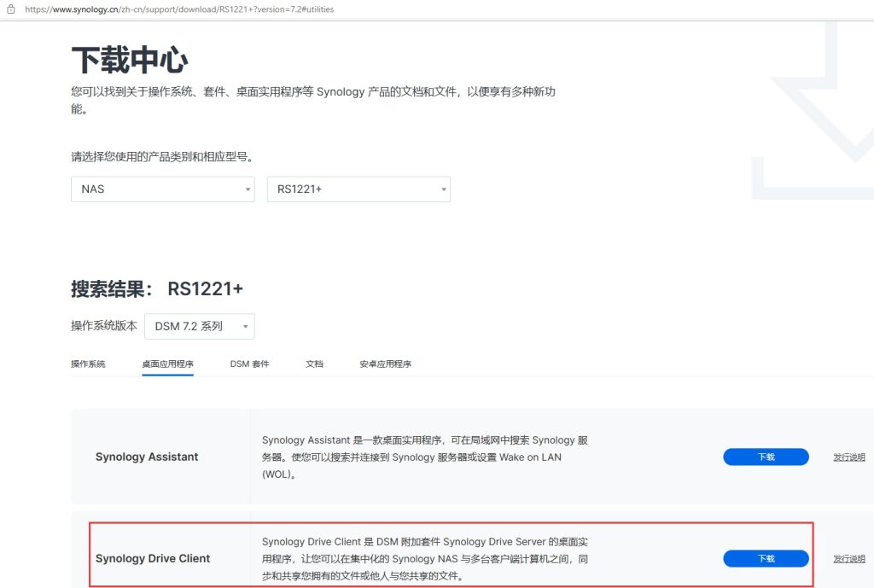
Task: Switch to the 操作系统 tab
Action: [88, 364]
